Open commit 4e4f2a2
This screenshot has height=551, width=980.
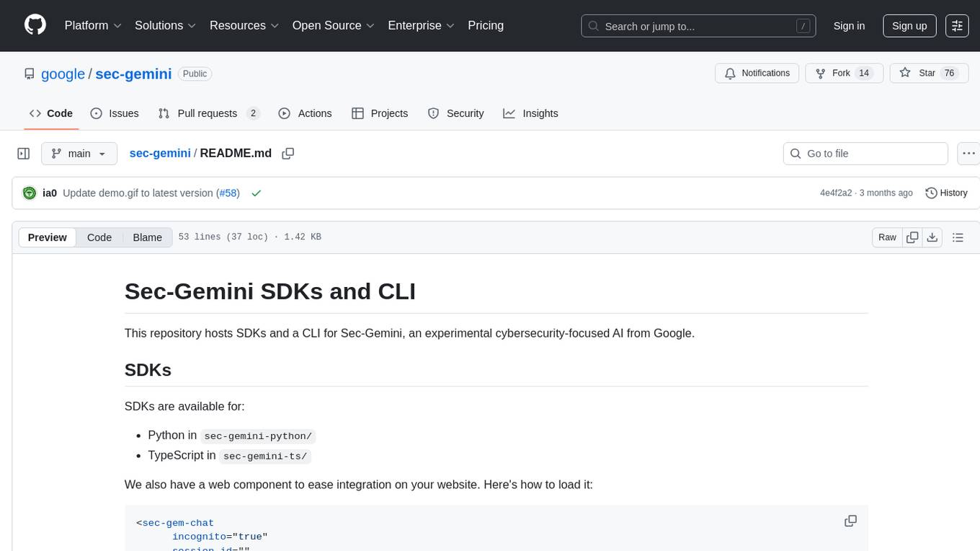pos(836,193)
